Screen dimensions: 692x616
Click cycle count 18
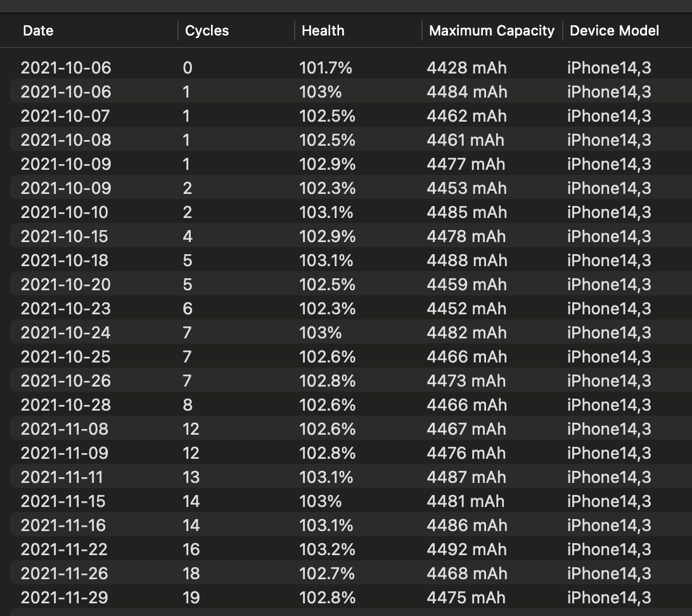coord(191,573)
